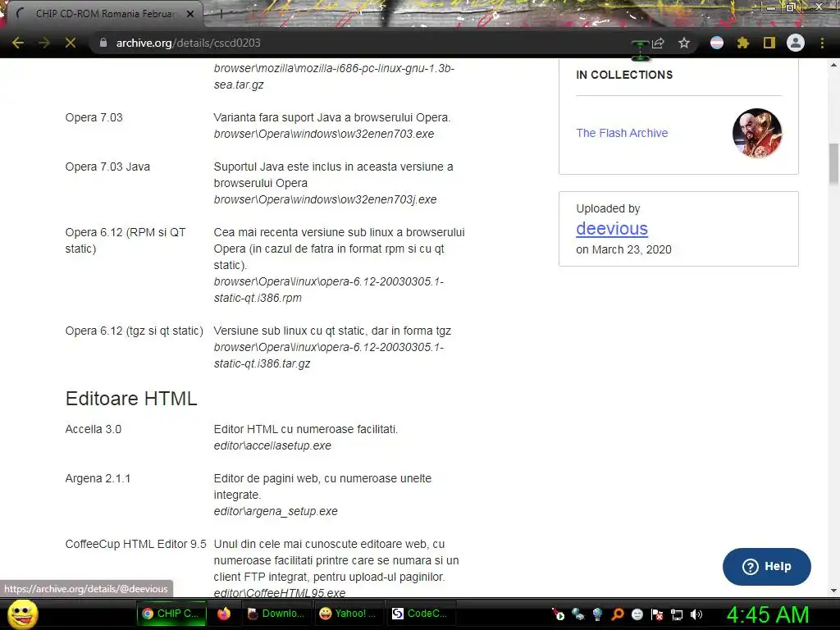
Task: Click the scrollbar down arrow
Action: pos(833,591)
